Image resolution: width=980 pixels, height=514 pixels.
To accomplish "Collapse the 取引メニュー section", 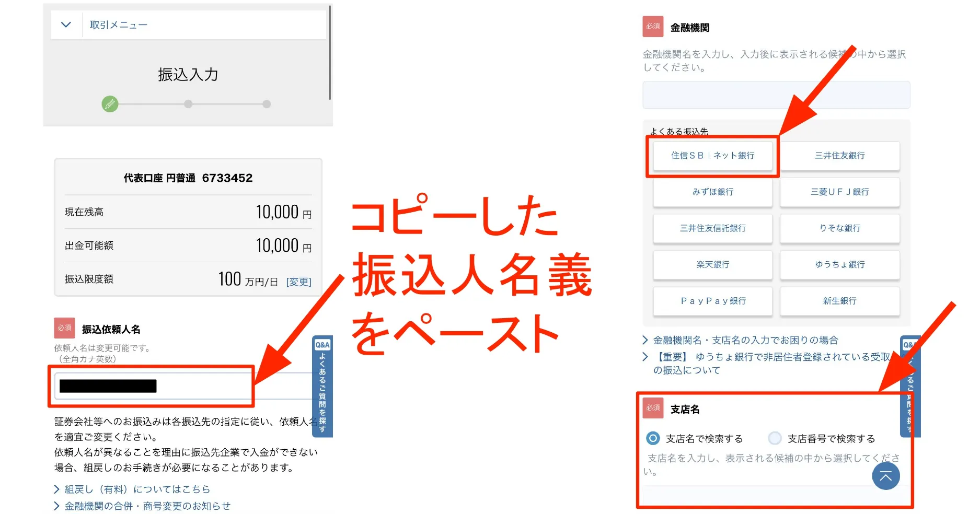I will coord(65,24).
